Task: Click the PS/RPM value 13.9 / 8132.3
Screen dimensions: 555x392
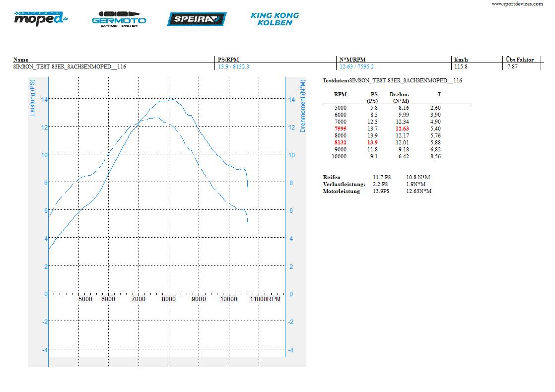Action: pos(233,66)
